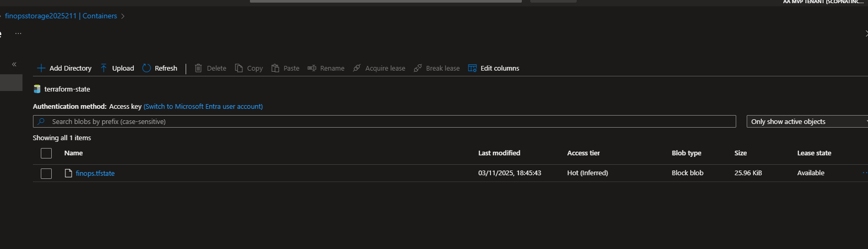Click the search blobs by prefix field

[x=384, y=121]
